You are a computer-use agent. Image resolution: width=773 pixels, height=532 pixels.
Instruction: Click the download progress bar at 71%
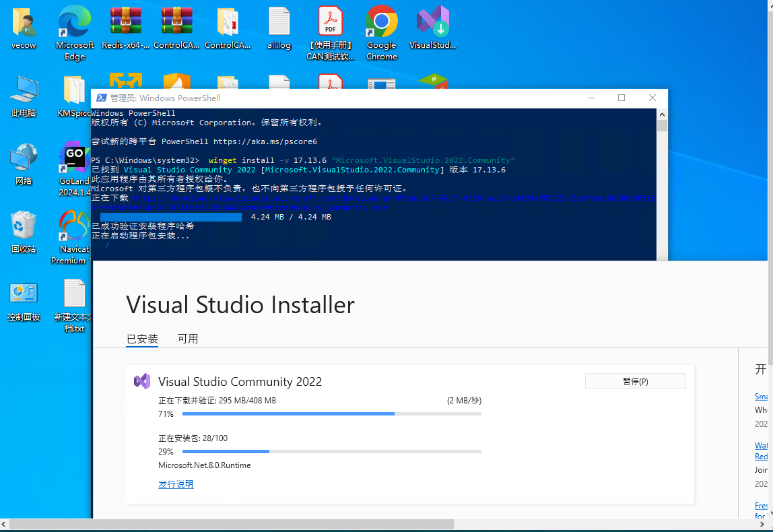[x=332, y=413]
